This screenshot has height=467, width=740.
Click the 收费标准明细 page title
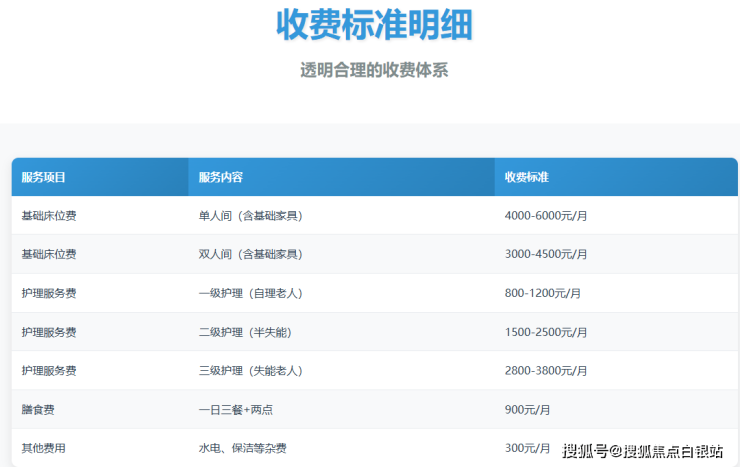pyautogui.click(x=373, y=26)
